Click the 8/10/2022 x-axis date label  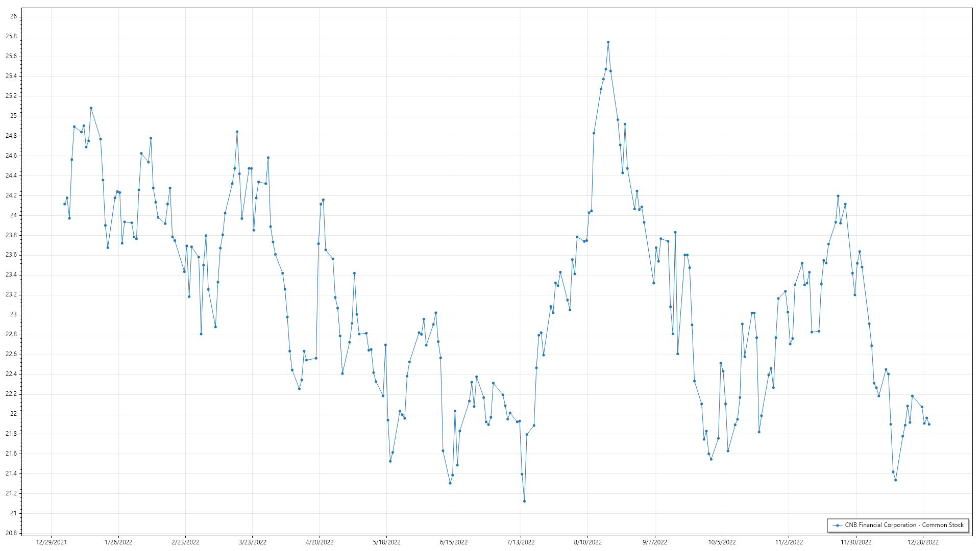click(587, 542)
